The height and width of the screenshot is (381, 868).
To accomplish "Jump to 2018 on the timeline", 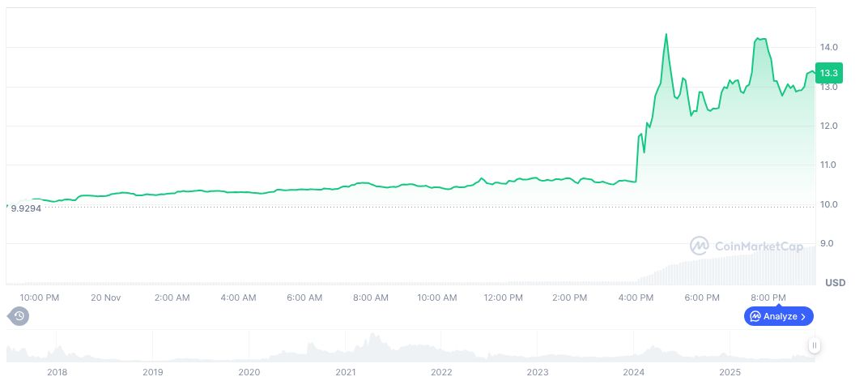I will [x=57, y=372].
